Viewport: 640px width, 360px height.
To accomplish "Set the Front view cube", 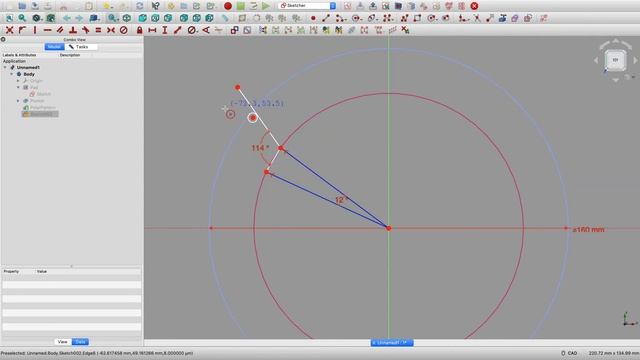I will pos(142,18).
